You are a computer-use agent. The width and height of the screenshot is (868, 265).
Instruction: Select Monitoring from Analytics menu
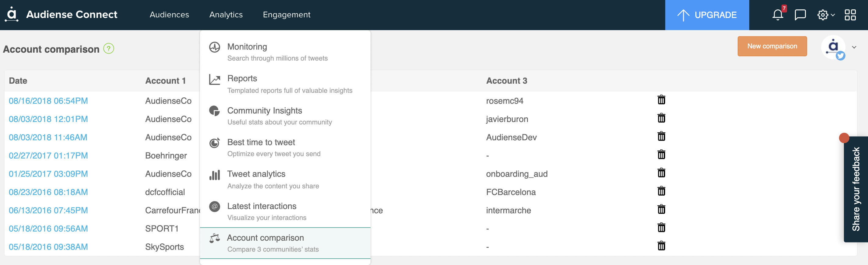285,52
